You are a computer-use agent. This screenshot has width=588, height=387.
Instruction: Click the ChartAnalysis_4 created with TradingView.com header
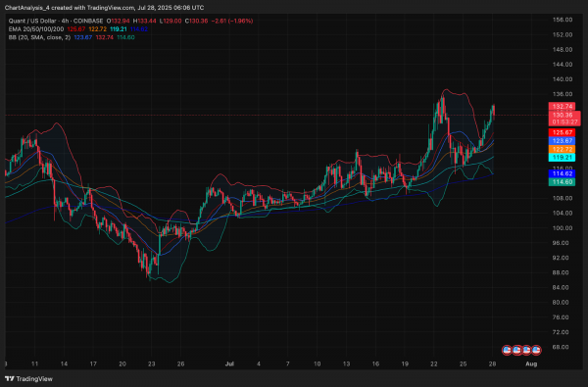(x=104, y=8)
